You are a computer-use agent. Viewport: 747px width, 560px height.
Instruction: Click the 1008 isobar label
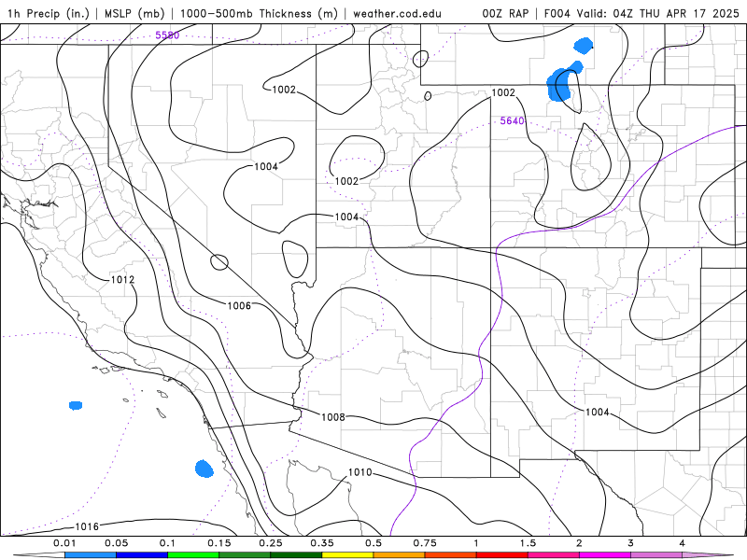pos(333,417)
